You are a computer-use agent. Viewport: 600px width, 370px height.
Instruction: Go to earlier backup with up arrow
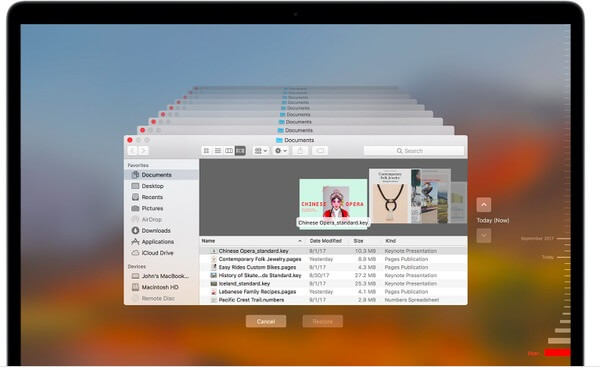(x=484, y=205)
